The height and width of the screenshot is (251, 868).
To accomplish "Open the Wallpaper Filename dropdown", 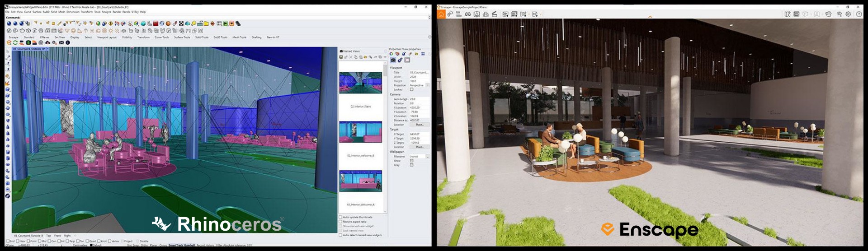I will pos(428,156).
